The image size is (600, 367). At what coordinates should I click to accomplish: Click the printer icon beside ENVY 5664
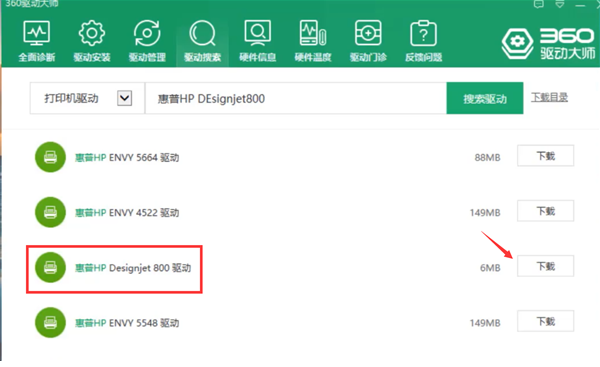coord(50,157)
